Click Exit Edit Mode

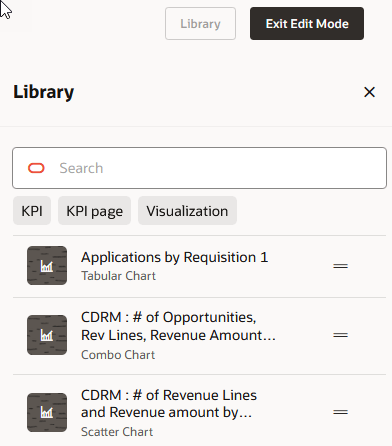307,24
